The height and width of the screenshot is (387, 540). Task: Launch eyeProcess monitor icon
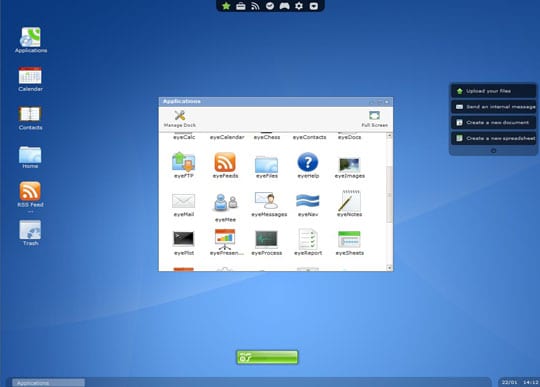point(267,239)
